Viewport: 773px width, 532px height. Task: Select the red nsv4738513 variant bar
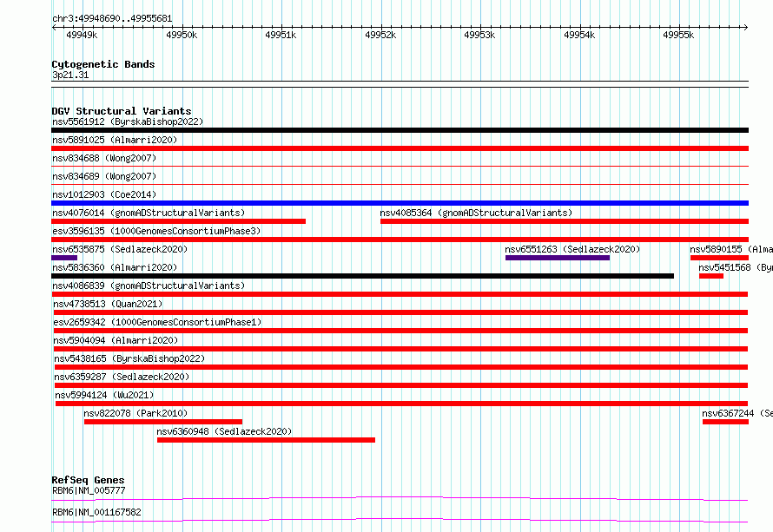[x=400, y=312]
